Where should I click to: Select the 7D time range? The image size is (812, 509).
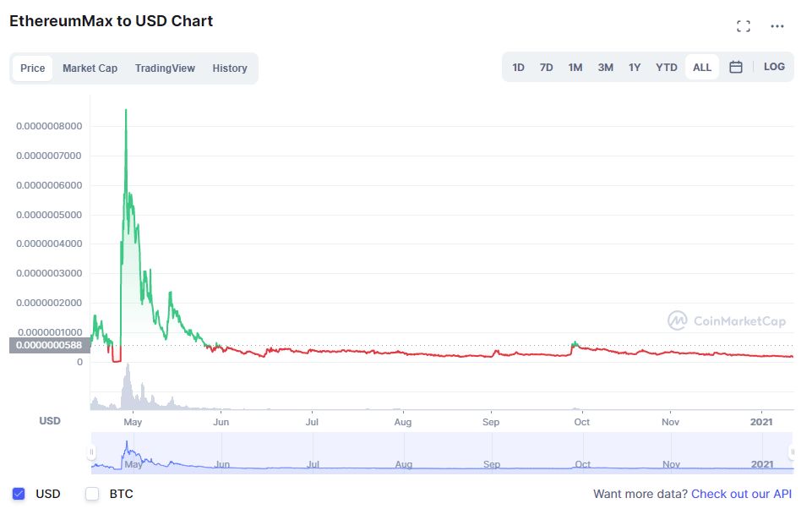click(546, 68)
